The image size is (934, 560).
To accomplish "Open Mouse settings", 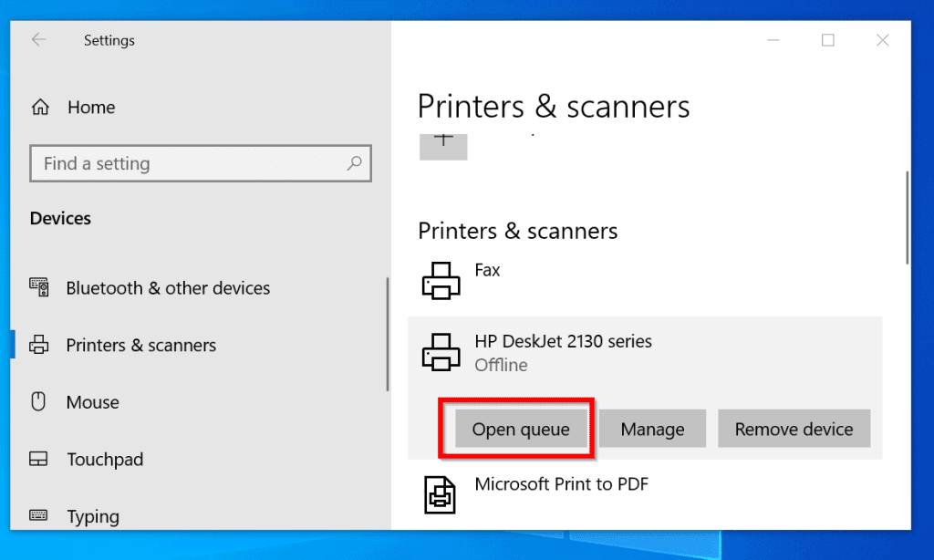I will 92,402.
